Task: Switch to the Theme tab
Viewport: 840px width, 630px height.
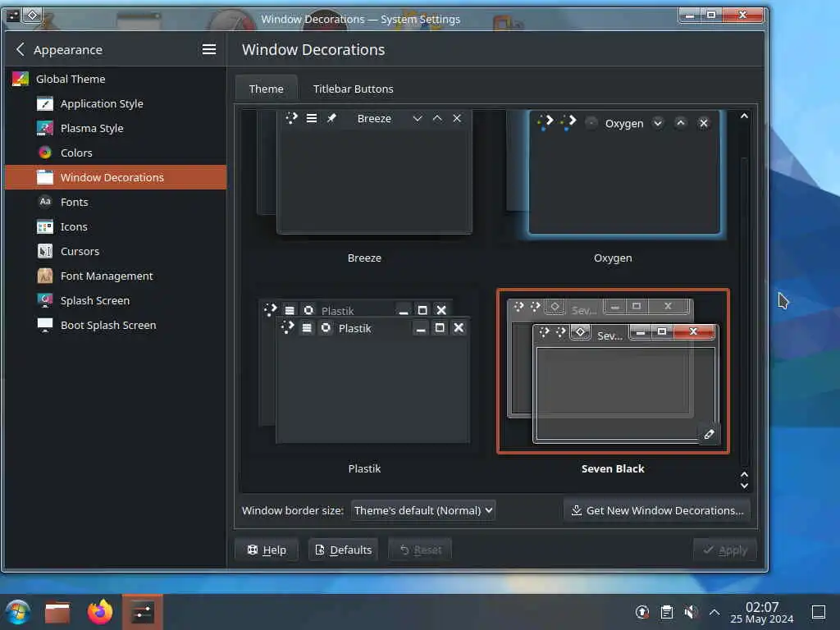Action: [x=267, y=89]
